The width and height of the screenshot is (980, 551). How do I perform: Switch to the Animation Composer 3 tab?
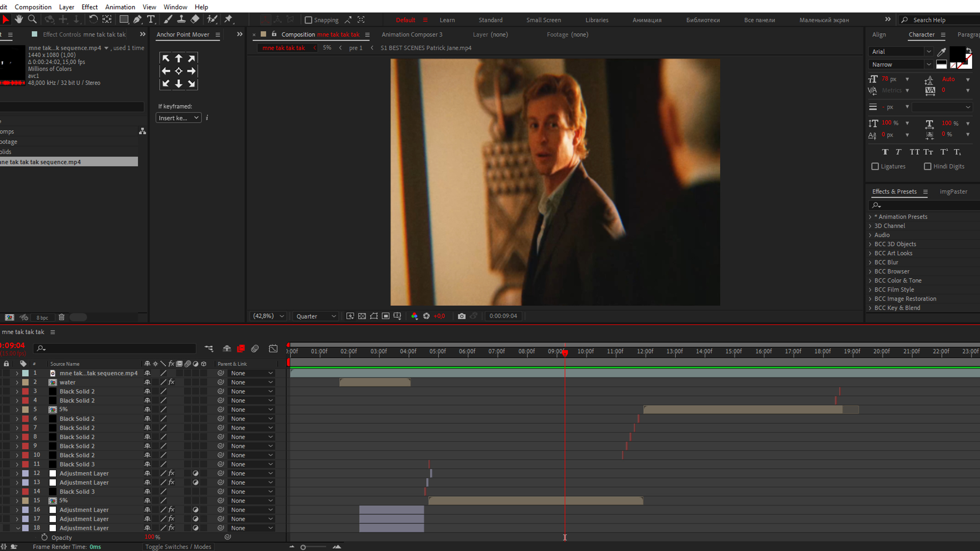[412, 34]
